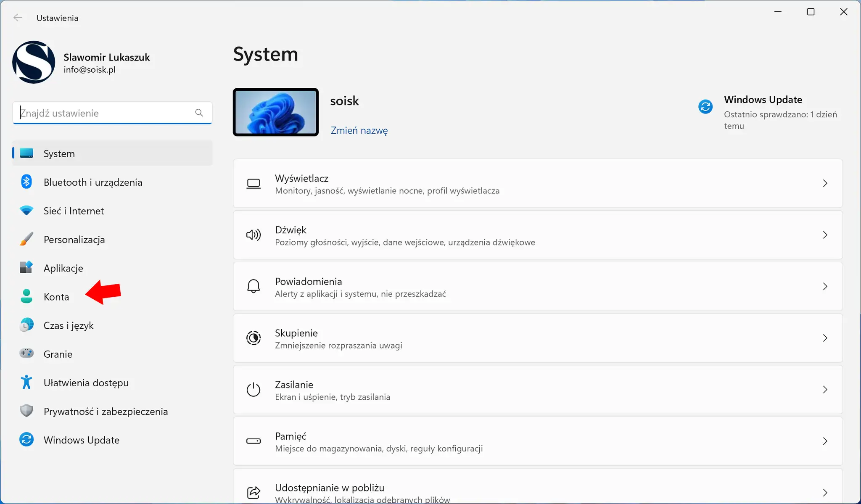This screenshot has width=861, height=504.
Task: Click the Czas i język clock icon
Action: point(26,325)
